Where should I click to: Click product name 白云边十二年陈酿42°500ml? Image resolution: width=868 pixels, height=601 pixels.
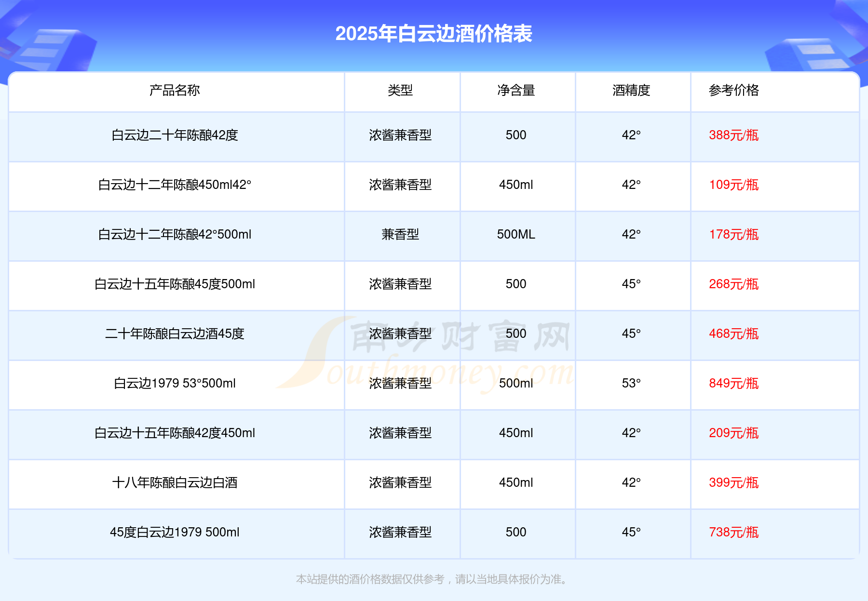pos(175,234)
